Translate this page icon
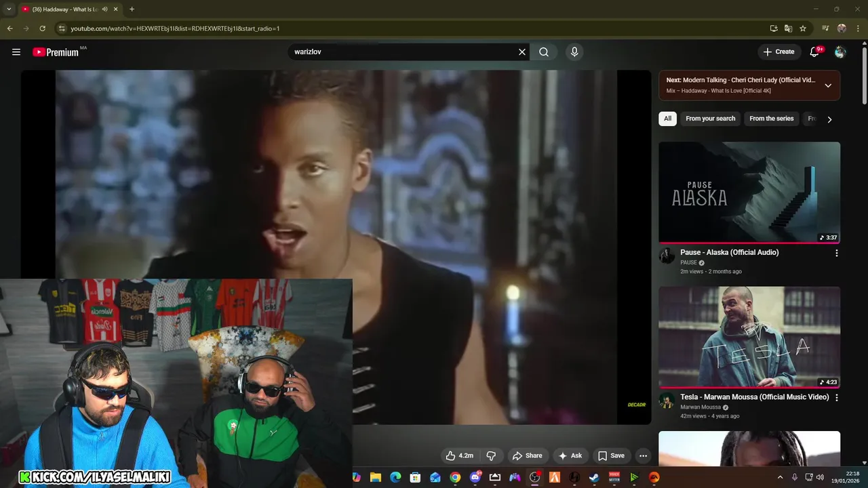Viewport: 868px width, 488px height. click(x=788, y=28)
